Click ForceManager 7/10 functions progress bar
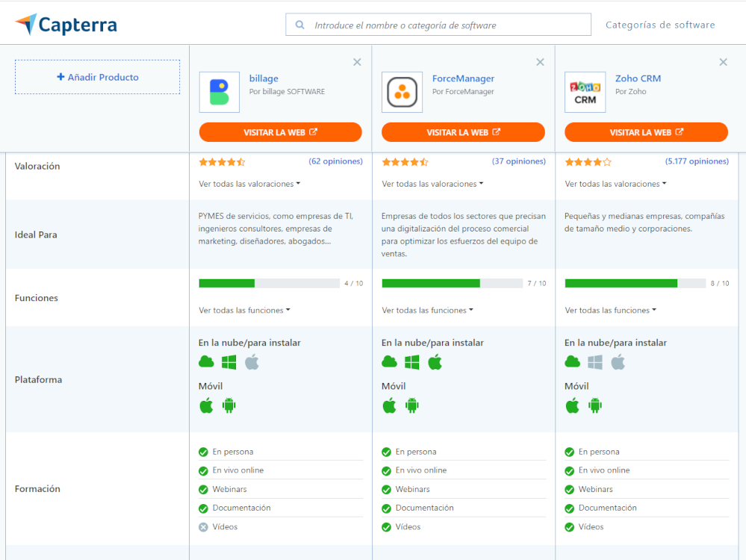 [453, 284]
